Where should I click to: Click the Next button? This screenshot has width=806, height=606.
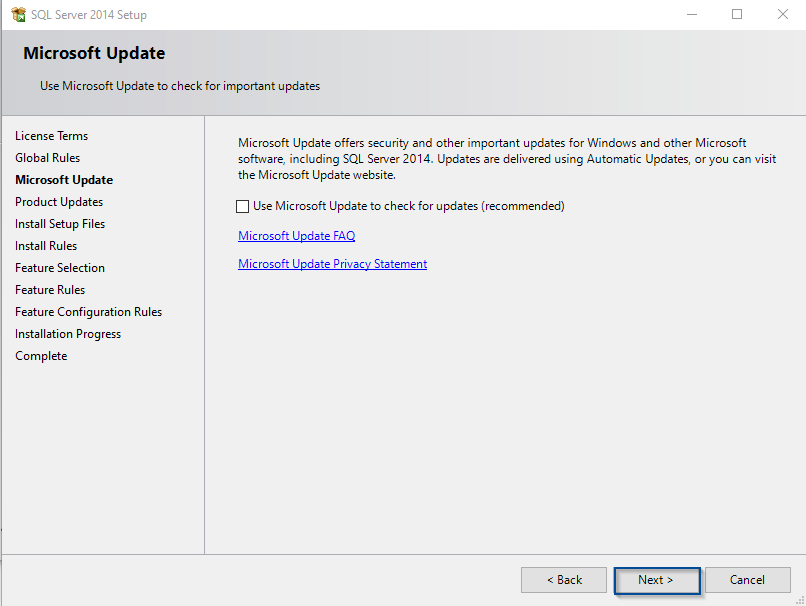pos(656,580)
